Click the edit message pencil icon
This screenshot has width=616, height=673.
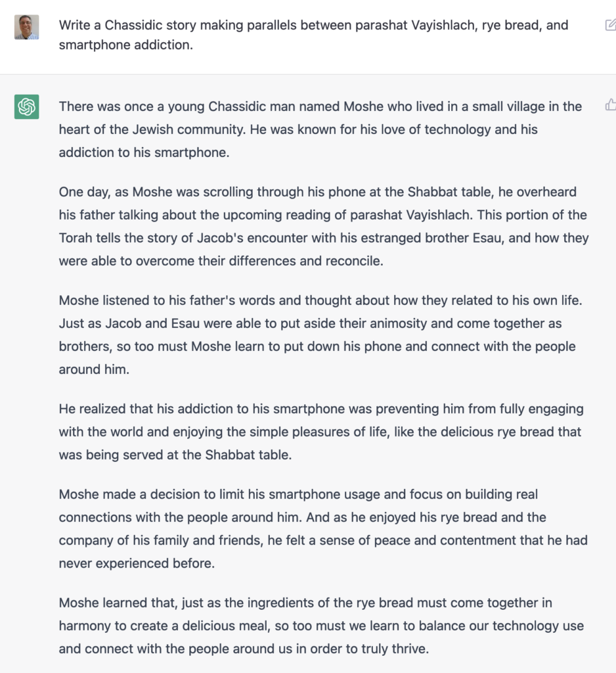pyautogui.click(x=610, y=26)
